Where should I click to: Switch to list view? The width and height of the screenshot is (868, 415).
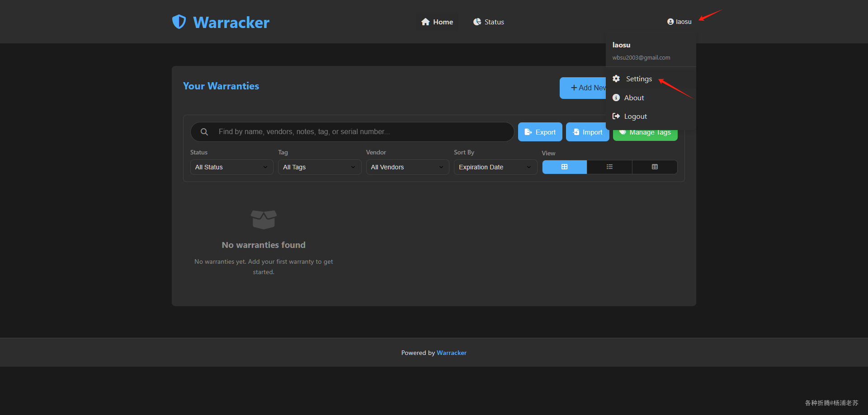[x=609, y=167]
